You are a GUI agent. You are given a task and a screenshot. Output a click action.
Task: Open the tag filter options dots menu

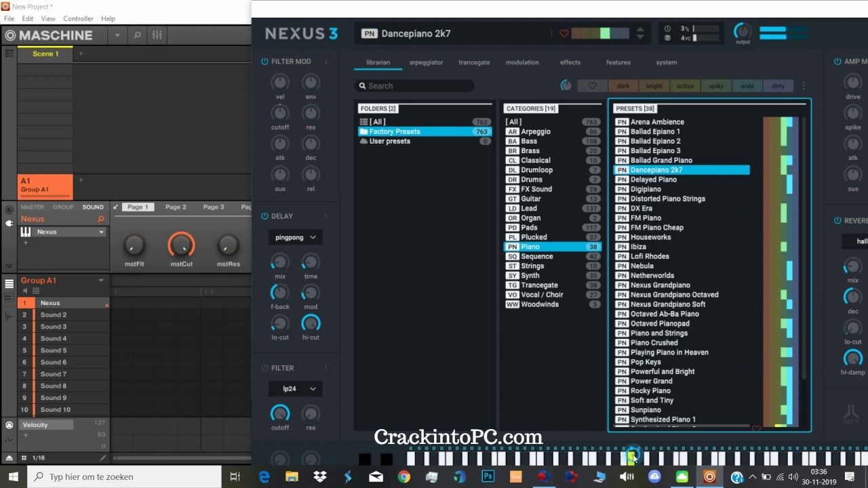(x=804, y=86)
